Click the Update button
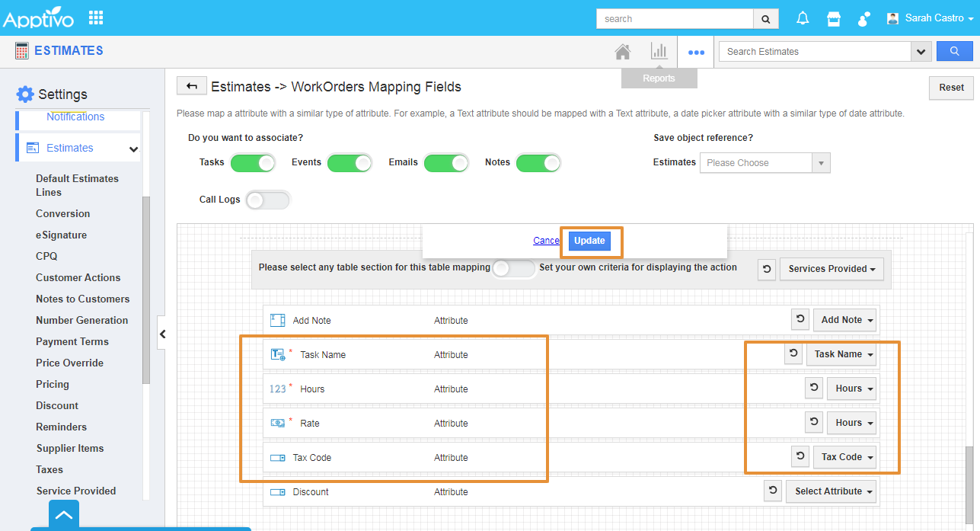The image size is (980, 531). point(589,241)
